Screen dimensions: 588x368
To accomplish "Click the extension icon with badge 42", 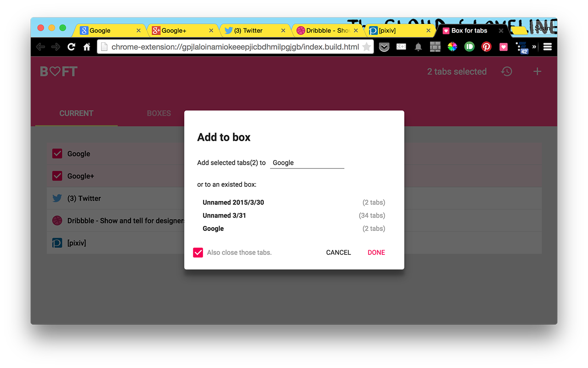I will pyautogui.click(x=522, y=48).
